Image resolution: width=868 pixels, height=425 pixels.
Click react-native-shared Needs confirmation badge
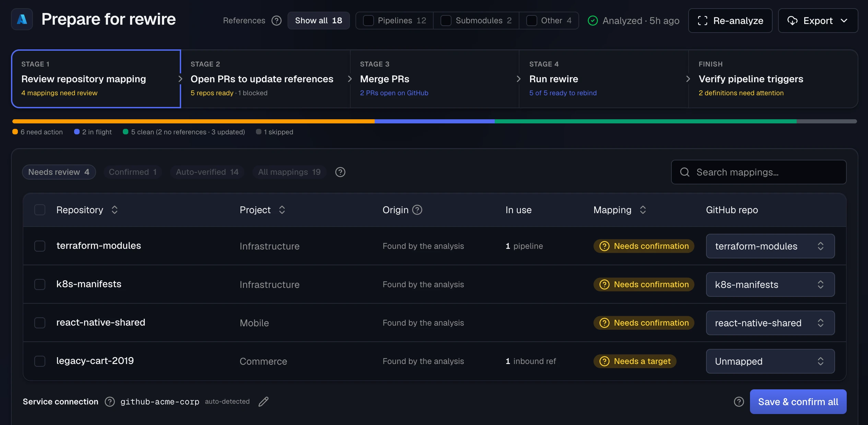(x=644, y=323)
